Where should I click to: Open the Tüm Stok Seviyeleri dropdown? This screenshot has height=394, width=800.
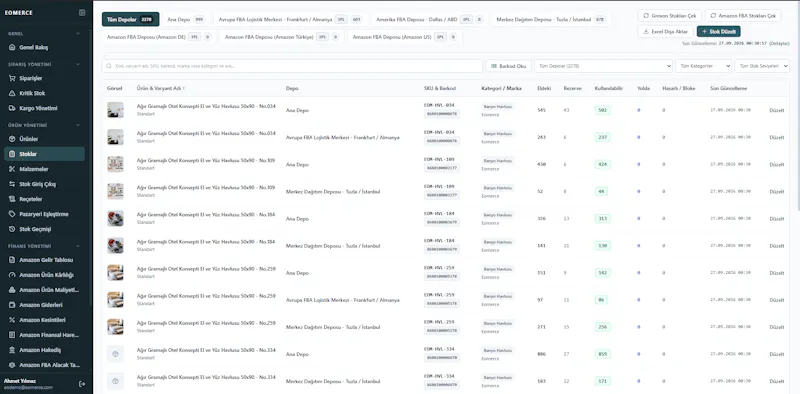coord(762,66)
